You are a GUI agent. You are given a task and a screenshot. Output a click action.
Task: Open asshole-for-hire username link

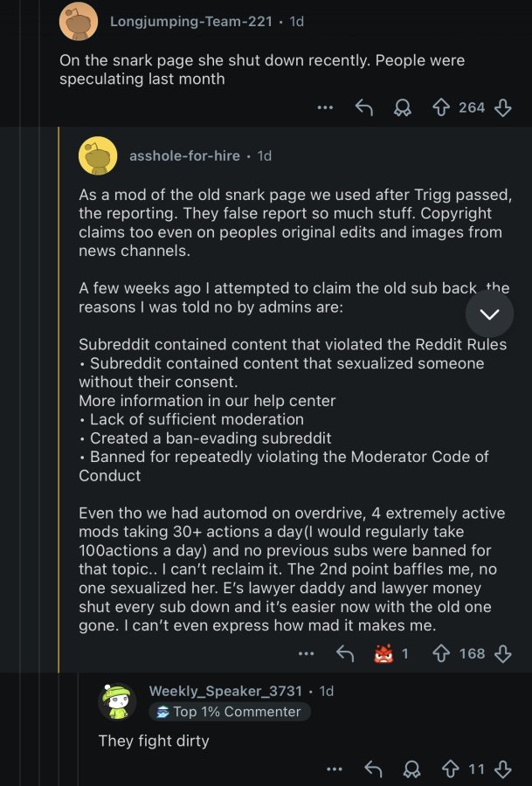click(x=184, y=156)
